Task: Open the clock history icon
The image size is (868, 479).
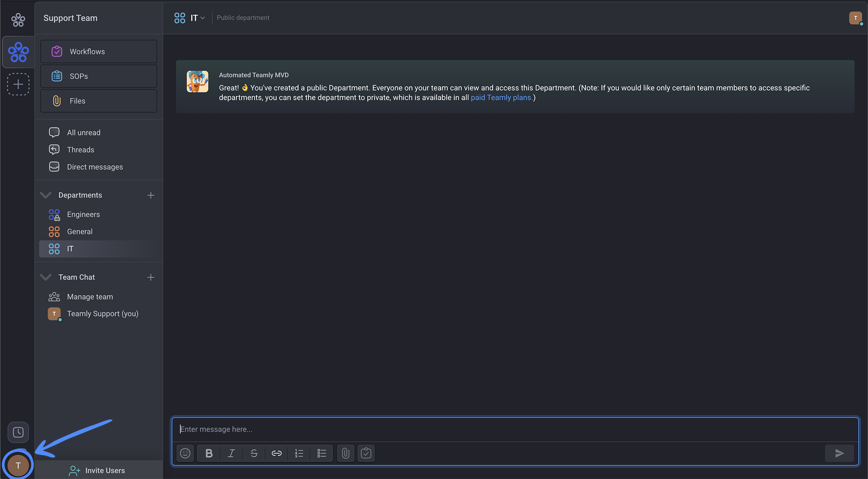Action: [x=18, y=432]
